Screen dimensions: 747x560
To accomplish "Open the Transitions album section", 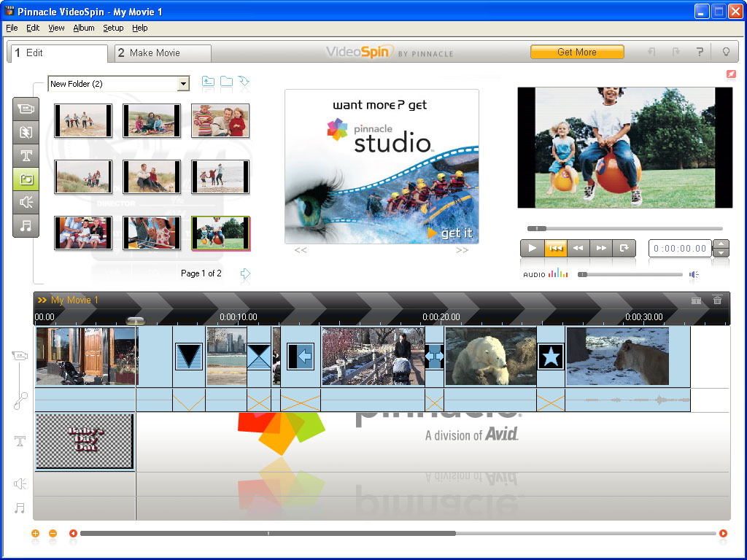I will tap(26, 132).
